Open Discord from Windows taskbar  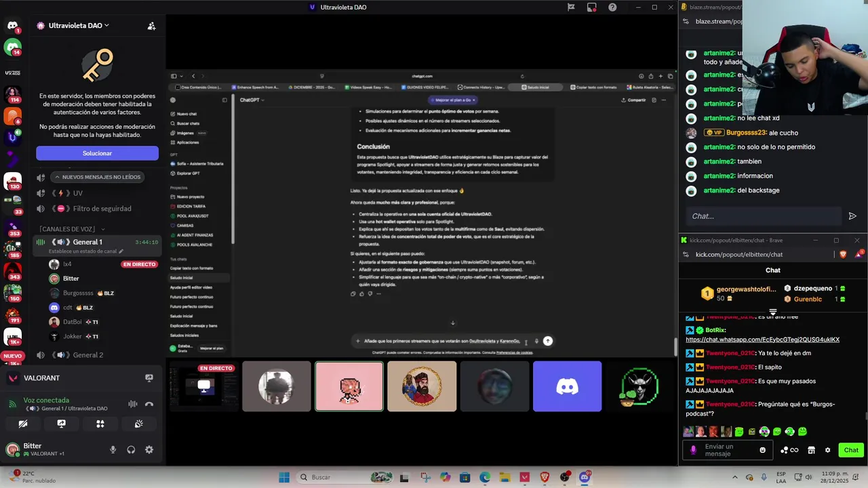tap(585, 477)
